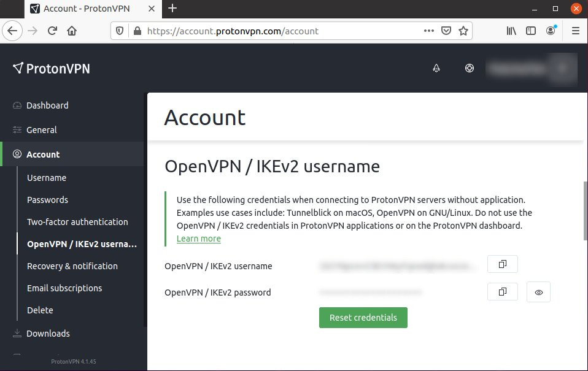
Task: Collapse the Account sidebar section
Action: (43, 155)
